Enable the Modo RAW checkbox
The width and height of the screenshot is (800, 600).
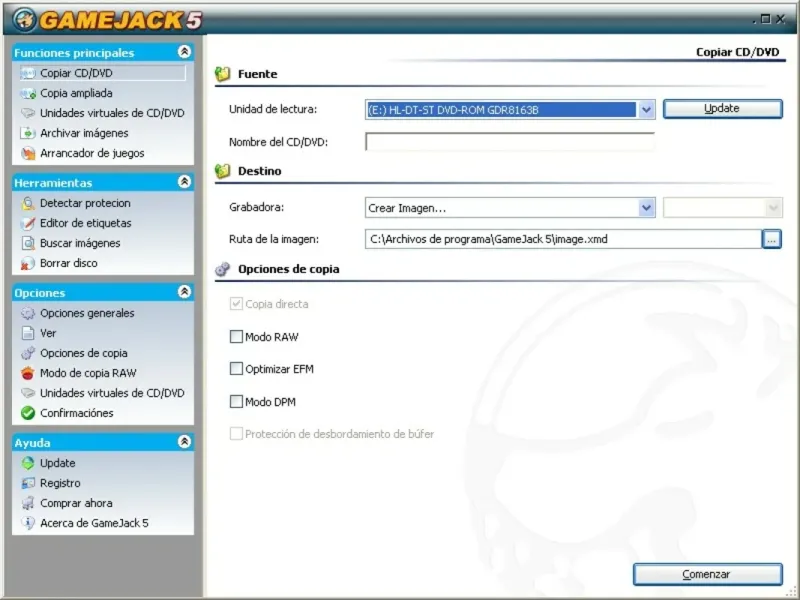click(x=236, y=337)
